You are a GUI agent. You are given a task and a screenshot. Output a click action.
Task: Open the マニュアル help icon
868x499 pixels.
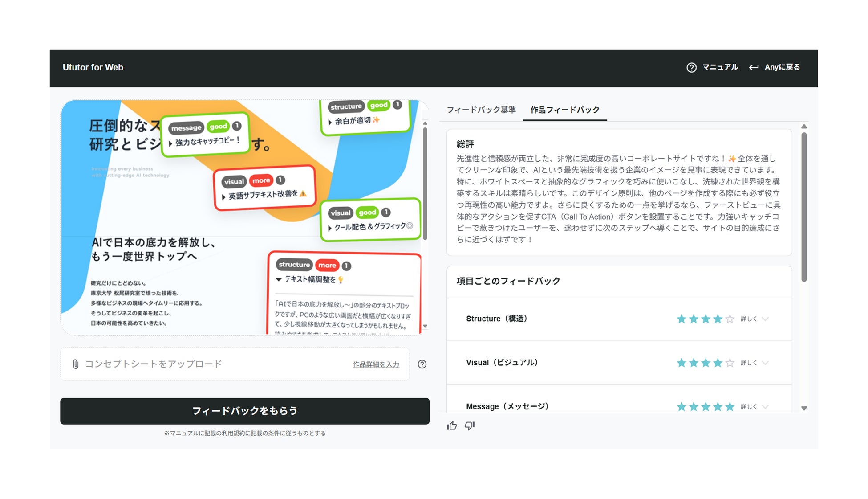pyautogui.click(x=691, y=67)
